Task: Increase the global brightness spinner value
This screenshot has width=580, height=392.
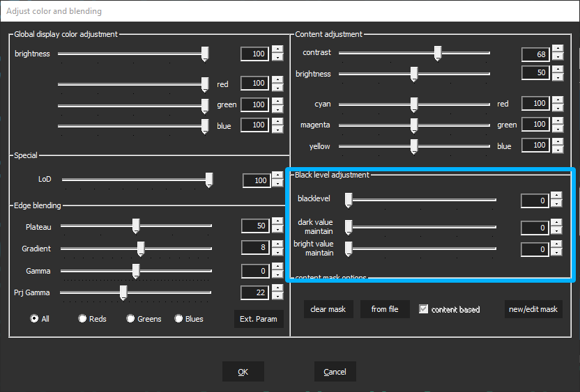Action: click(277, 49)
